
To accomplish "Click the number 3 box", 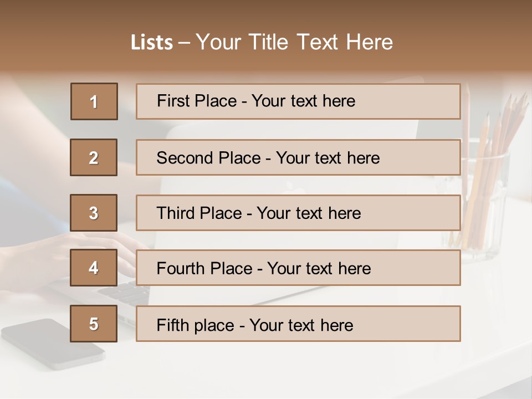I will pyautogui.click(x=94, y=213).
